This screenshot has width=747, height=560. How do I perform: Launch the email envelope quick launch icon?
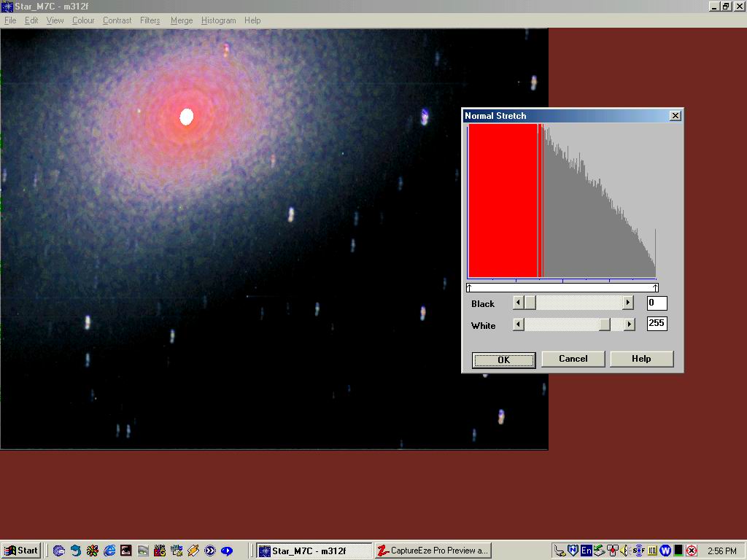[58, 551]
